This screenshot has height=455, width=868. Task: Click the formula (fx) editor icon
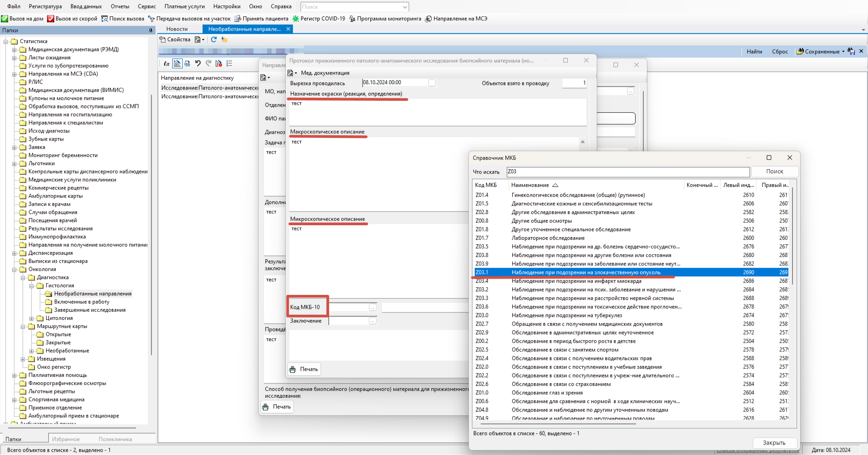tap(167, 63)
